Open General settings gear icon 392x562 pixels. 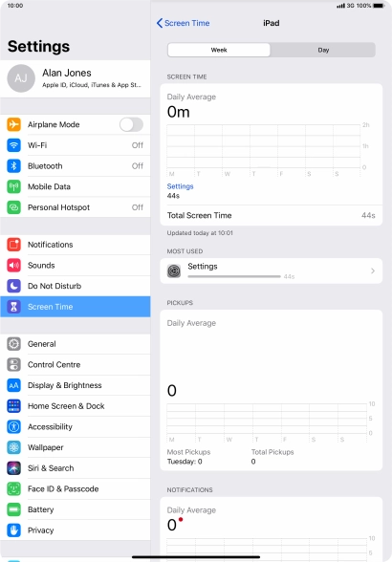[x=13, y=344]
